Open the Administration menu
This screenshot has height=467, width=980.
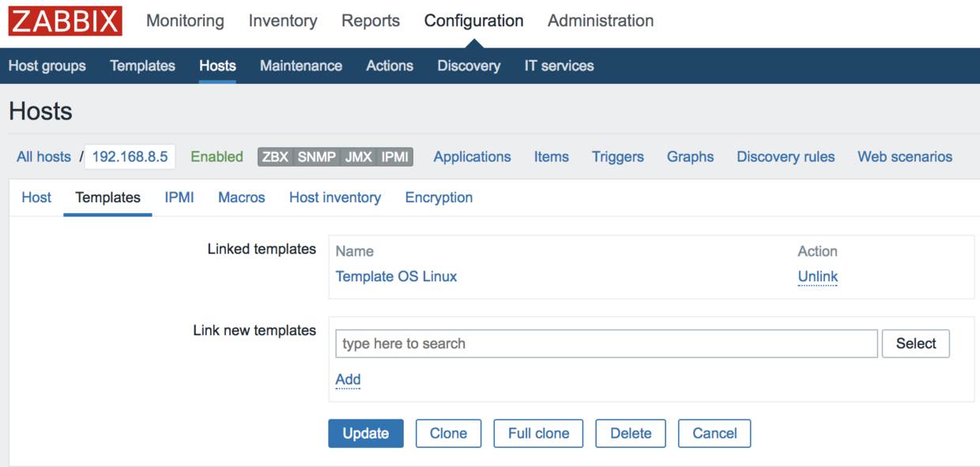click(x=601, y=21)
